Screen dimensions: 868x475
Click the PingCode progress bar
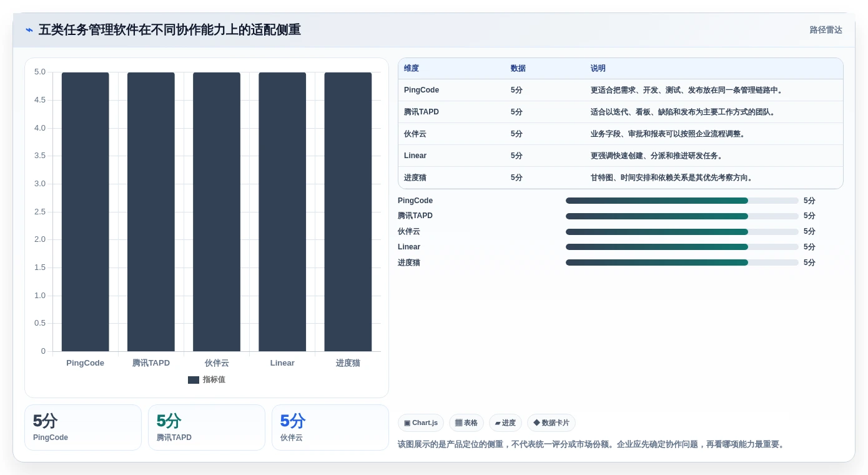click(x=682, y=201)
